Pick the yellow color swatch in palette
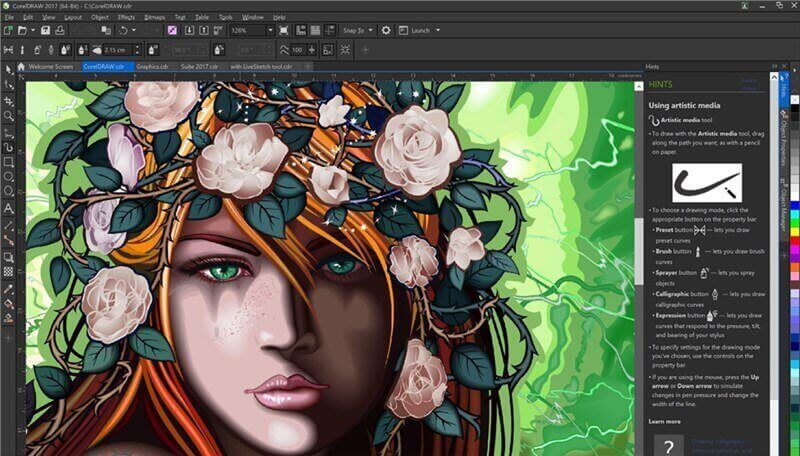 pyautogui.click(x=795, y=232)
